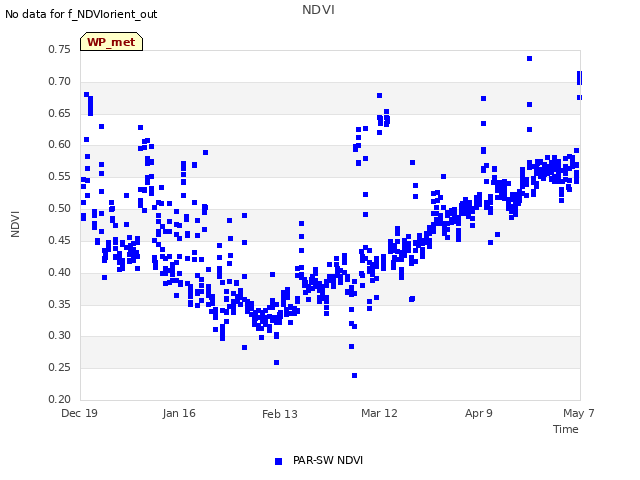Screen dimensions: 640x480
Task: Click the lowest data point near 0.24
Action: [354, 376]
